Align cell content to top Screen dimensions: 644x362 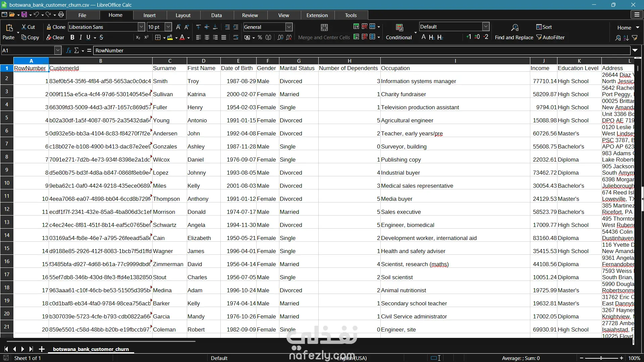coord(198,27)
